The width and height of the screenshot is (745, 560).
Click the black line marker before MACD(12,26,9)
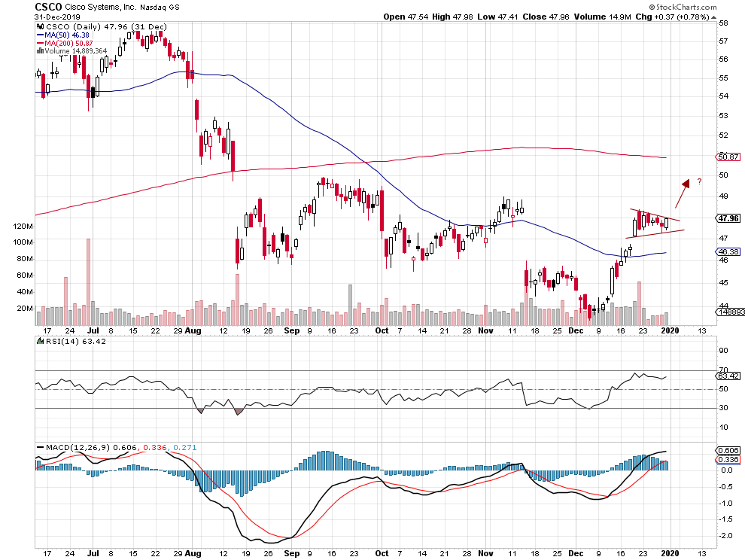(41, 447)
